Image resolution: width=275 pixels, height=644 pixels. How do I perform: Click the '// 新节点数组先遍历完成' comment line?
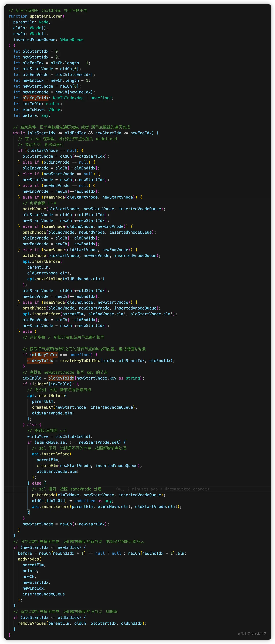(65, 611)
